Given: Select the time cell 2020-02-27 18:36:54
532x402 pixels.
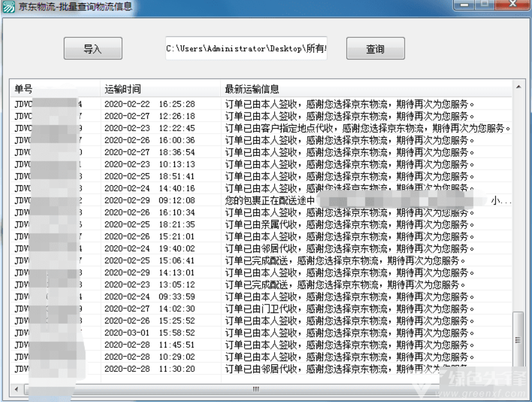Looking at the screenshot, I should click(150, 152).
